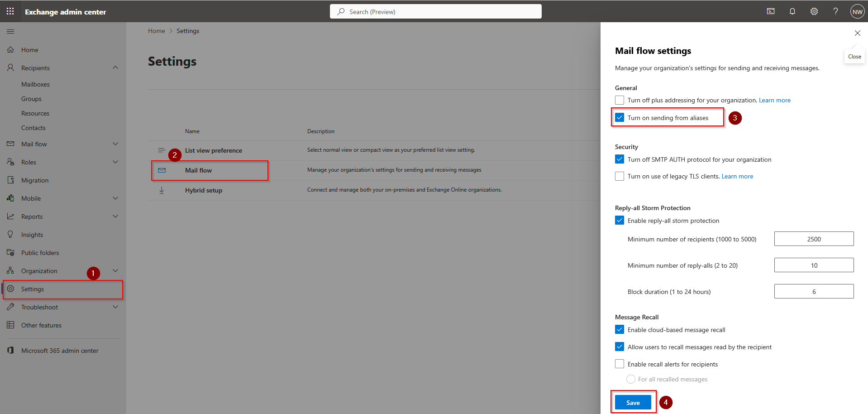Image resolution: width=868 pixels, height=414 pixels.
Task: Open Hybrid setup settings entry
Action: [x=204, y=190]
